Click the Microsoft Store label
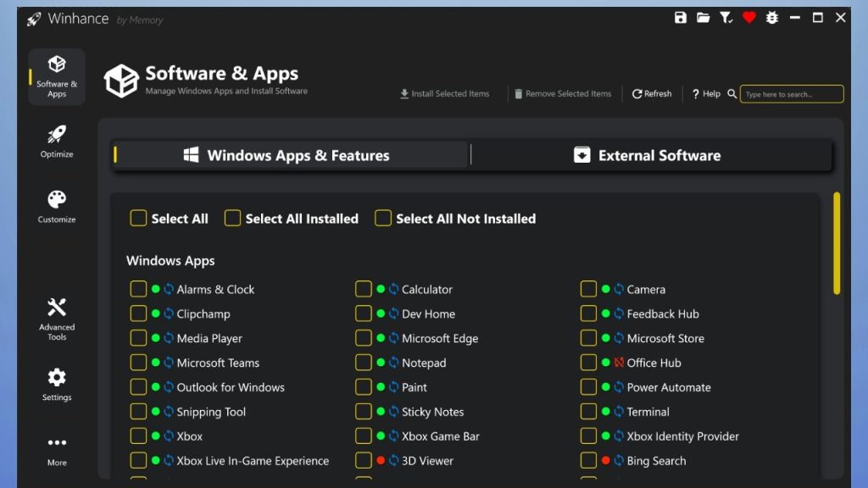The height and width of the screenshot is (488, 868). tap(665, 338)
